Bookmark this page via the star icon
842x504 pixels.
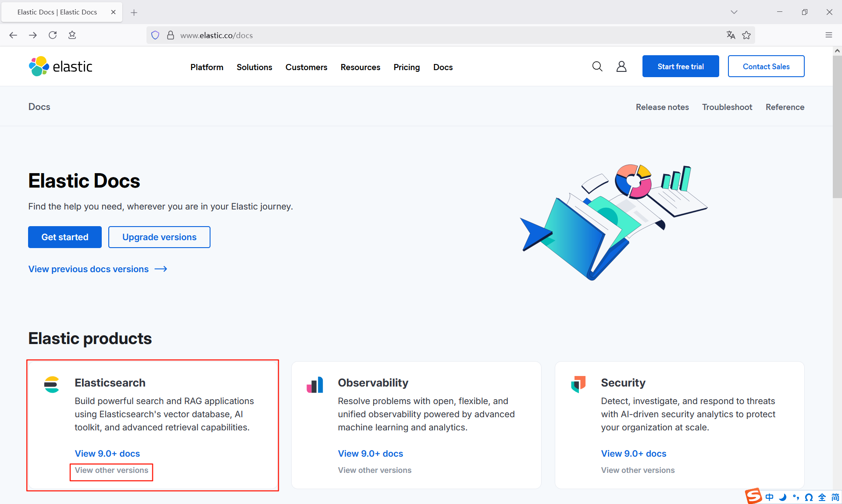[746, 35]
